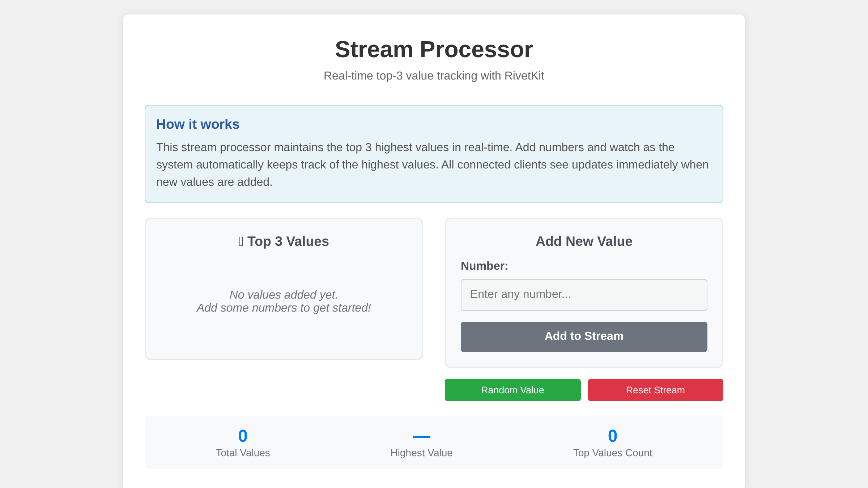Click the Add New Value heading
This screenshot has width=868, height=488.
(x=583, y=241)
